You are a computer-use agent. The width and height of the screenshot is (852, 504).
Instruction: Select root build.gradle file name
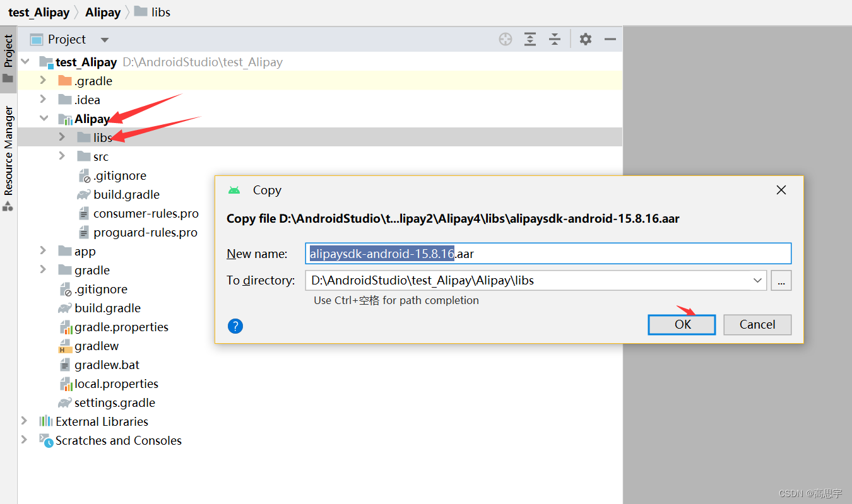coord(107,308)
